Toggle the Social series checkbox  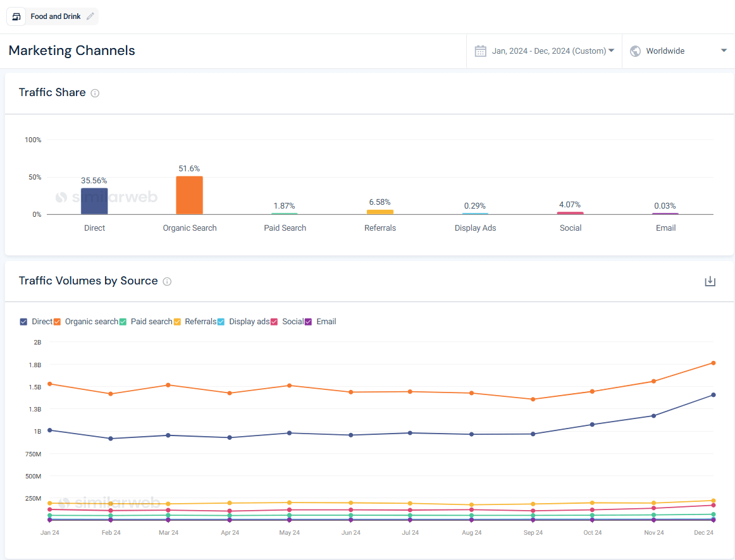pyautogui.click(x=273, y=322)
